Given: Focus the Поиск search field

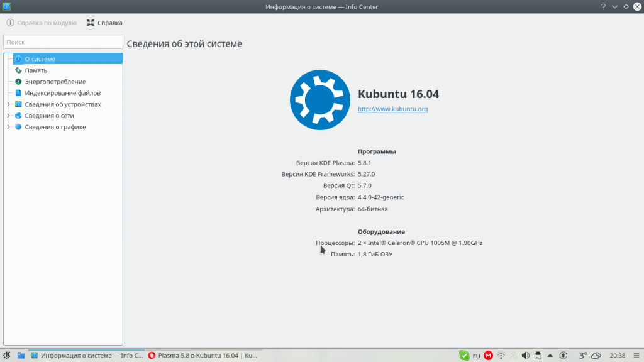Looking at the screenshot, I should click(x=63, y=42).
